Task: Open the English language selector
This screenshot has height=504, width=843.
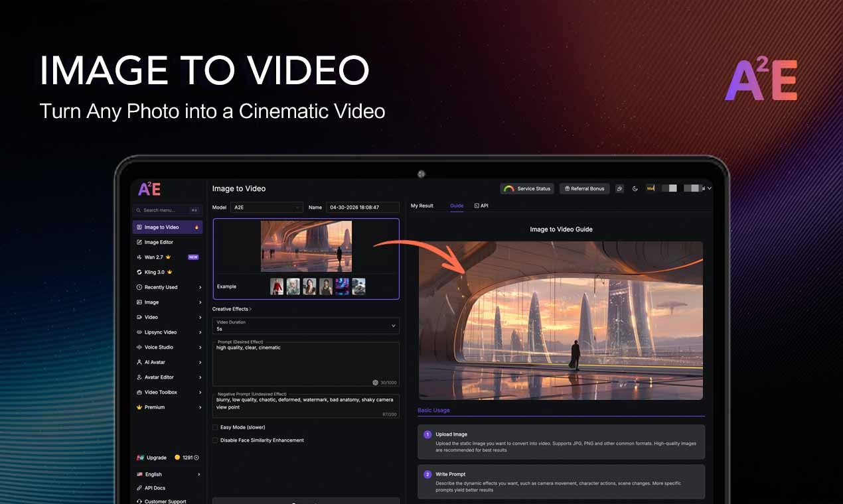Action: [x=167, y=474]
